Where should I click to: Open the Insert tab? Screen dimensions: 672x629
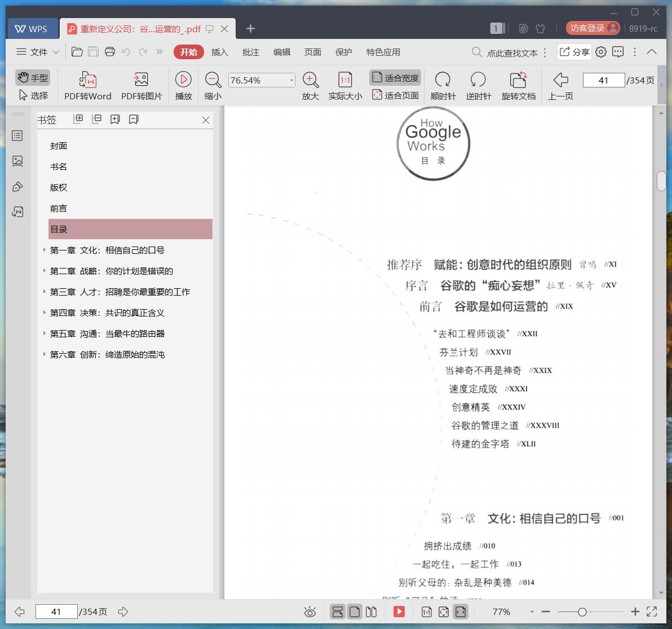pos(219,52)
